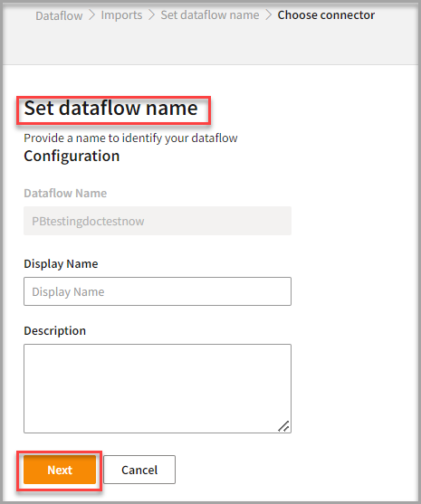Focus the Display Name input field
The width and height of the screenshot is (421, 504).
[158, 291]
